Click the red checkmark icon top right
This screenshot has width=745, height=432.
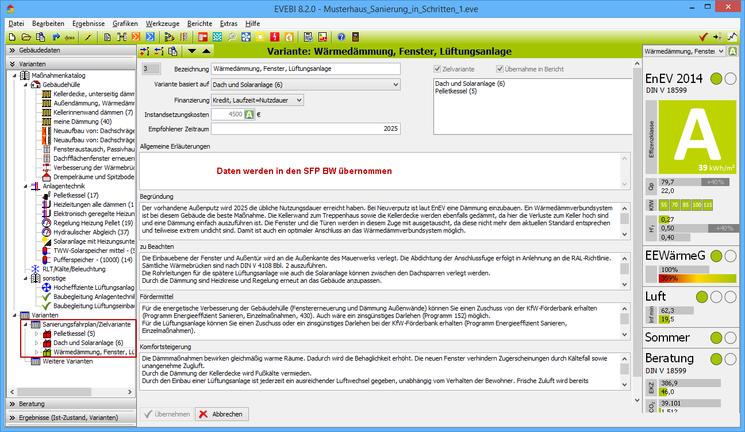(703, 37)
